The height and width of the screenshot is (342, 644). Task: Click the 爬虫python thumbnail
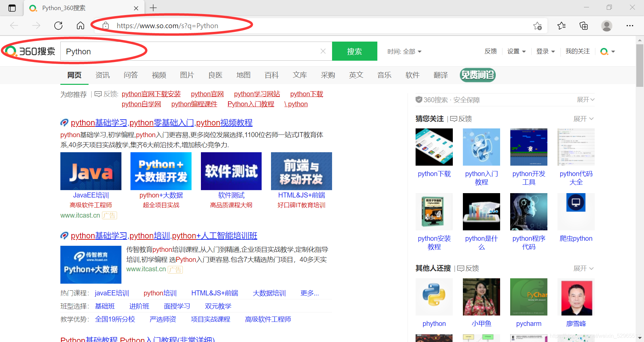576,212
